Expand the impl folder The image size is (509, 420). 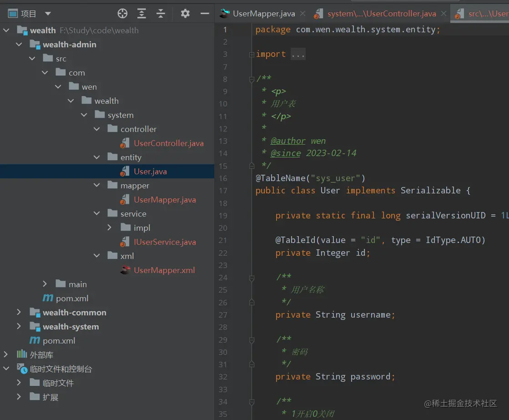[110, 228]
